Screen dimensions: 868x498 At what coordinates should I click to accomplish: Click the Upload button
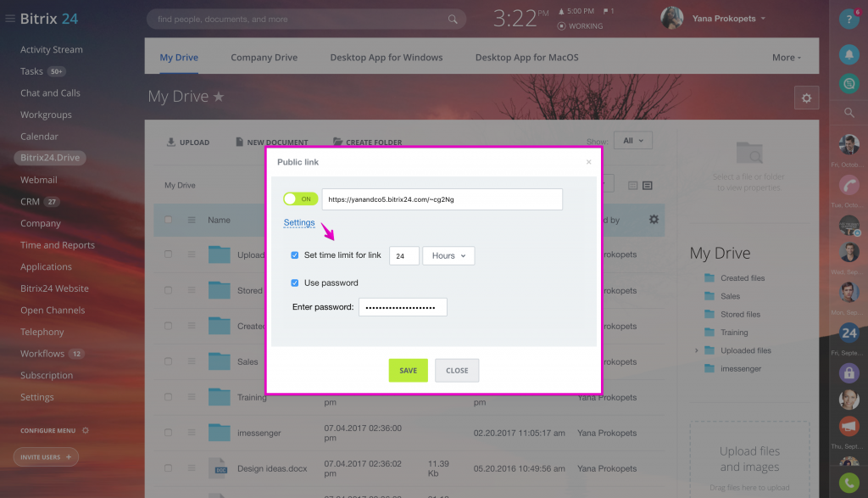point(188,143)
